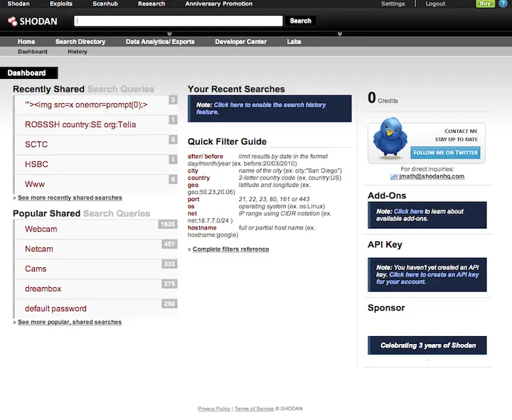Select the Dashboard sub-navigation item
This screenshot has height=420, width=512.
[x=32, y=52]
